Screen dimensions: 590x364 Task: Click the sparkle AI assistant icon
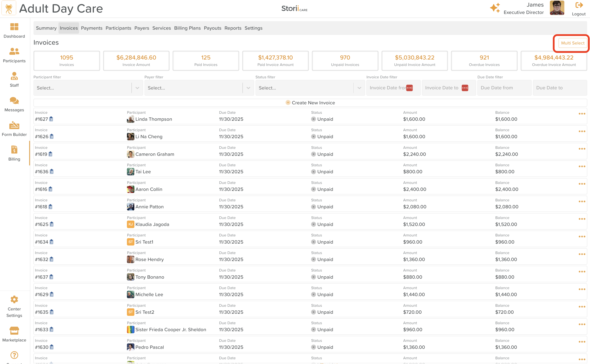pos(495,8)
